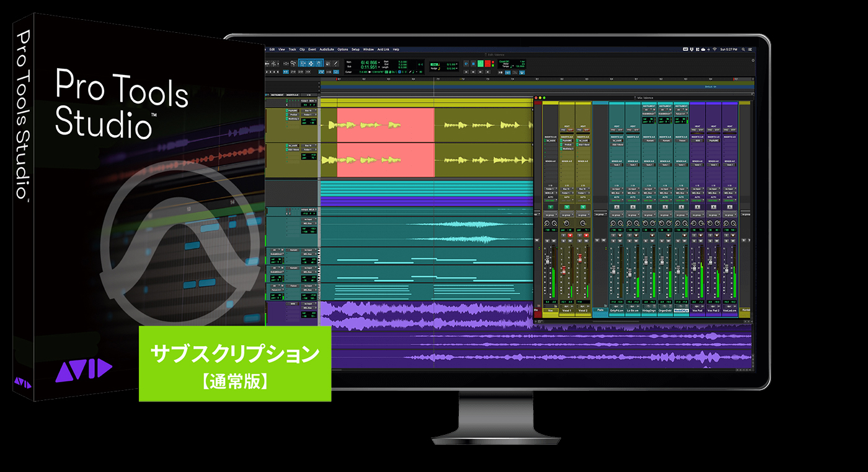Select MadeCKys track name in mixer
This screenshot has height=472, width=868.
681,310
